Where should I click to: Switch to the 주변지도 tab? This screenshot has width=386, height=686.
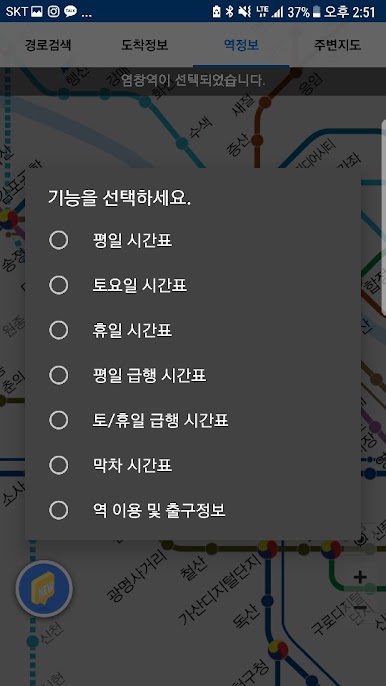tap(337, 45)
